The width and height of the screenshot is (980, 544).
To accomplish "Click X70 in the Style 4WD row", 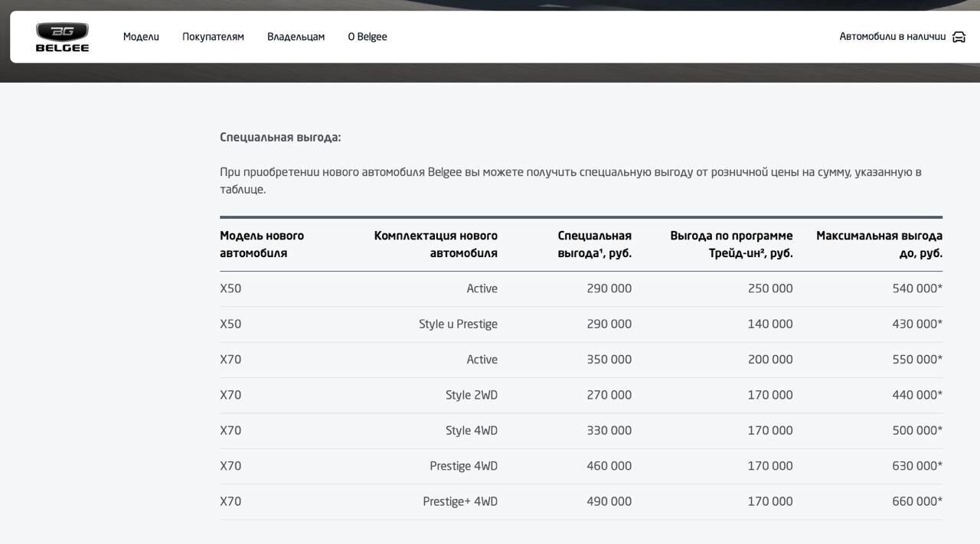I will pyautogui.click(x=230, y=431).
